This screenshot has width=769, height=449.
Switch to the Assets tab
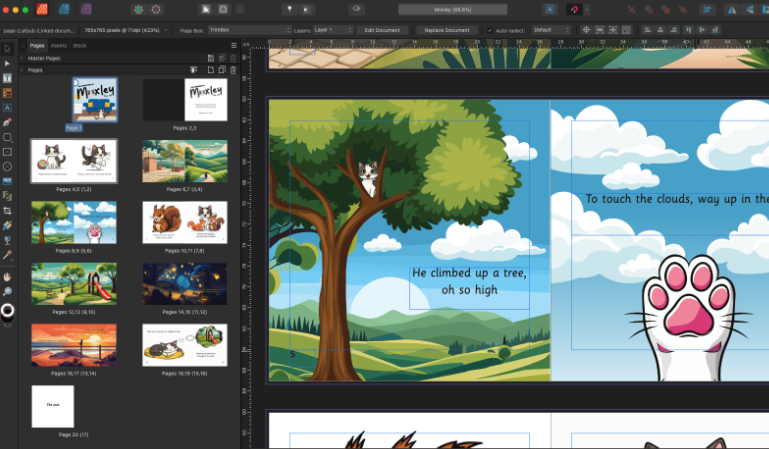point(59,45)
